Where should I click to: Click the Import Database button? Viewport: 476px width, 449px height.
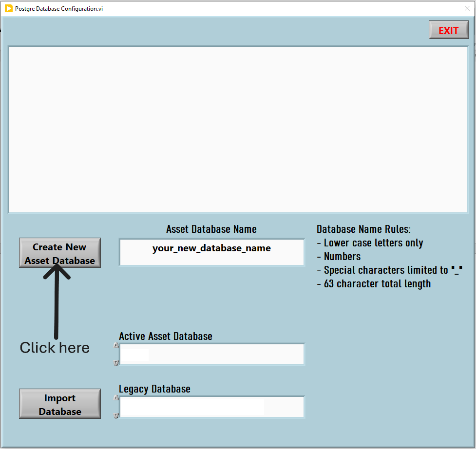(x=59, y=404)
